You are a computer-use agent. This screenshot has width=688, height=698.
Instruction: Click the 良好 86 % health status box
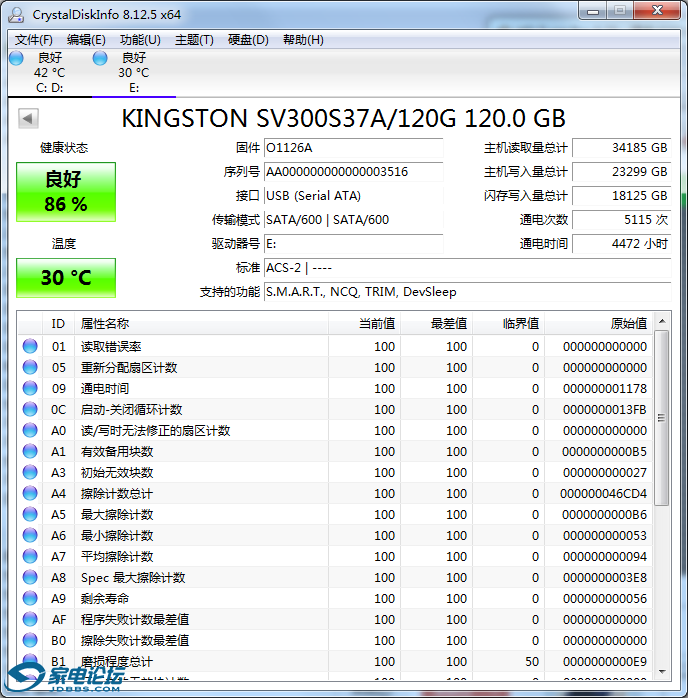[66, 192]
